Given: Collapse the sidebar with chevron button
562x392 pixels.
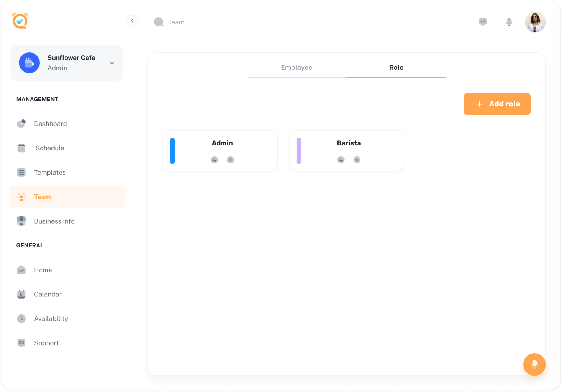Looking at the screenshot, I should coord(132,21).
